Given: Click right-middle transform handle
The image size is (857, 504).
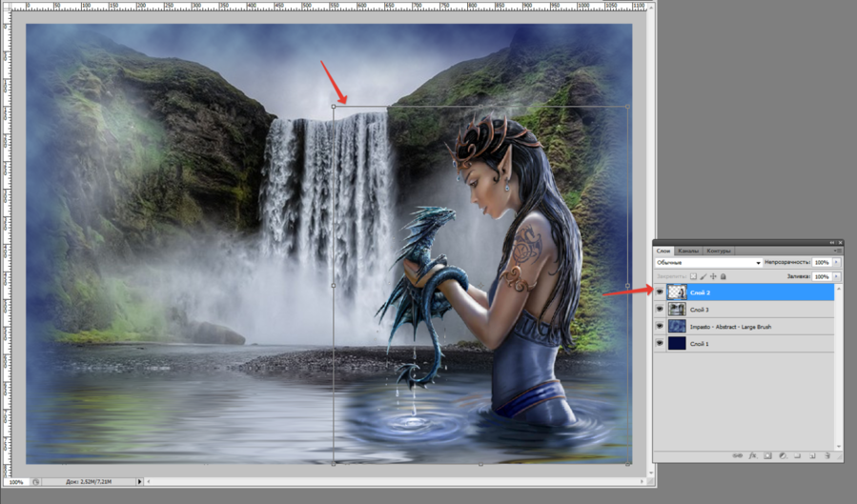Looking at the screenshot, I should [627, 285].
